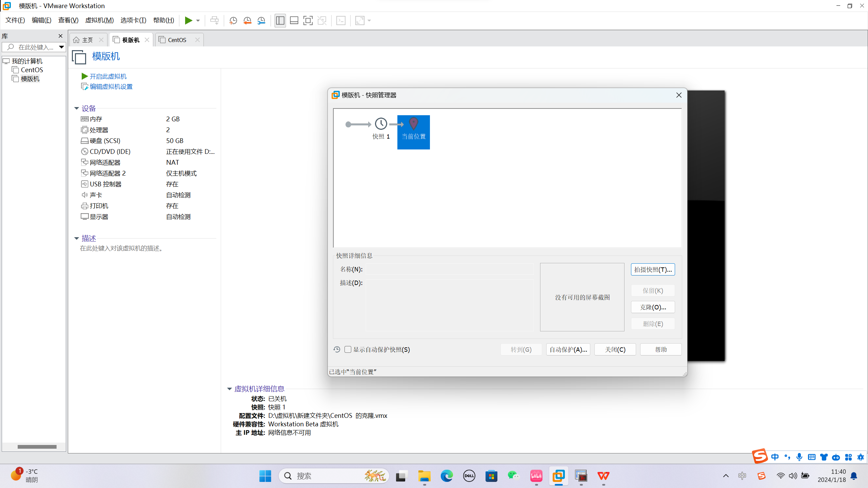This screenshot has width=868, height=488.
Task: Click 关闭(C) button in snapshot manager
Action: tap(615, 349)
